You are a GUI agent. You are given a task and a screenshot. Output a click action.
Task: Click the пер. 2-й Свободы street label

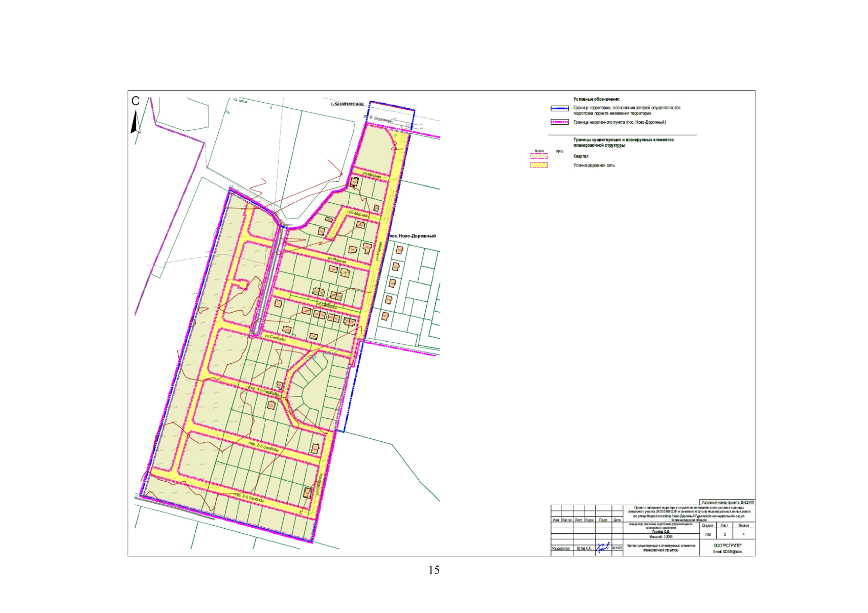pyautogui.click(x=264, y=446)
